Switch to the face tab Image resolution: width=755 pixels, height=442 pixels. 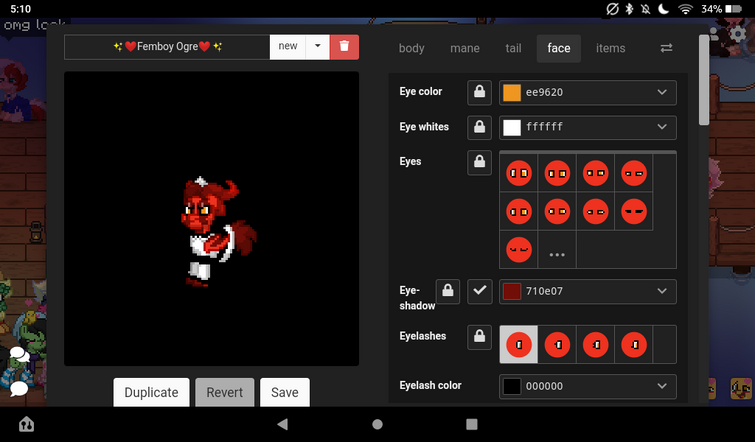(x=559, y=48)
